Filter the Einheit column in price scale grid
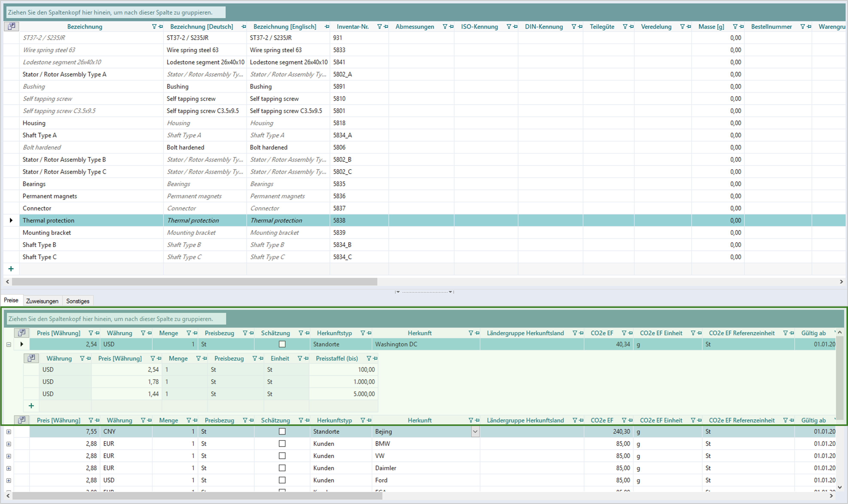The image size is (848, 504). click(x=300, y=358)
